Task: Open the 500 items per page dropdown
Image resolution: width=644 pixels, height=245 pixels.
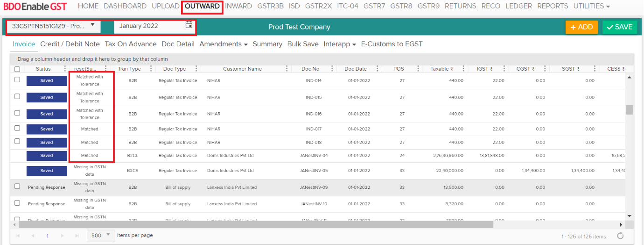Action: tap(101, 235)
